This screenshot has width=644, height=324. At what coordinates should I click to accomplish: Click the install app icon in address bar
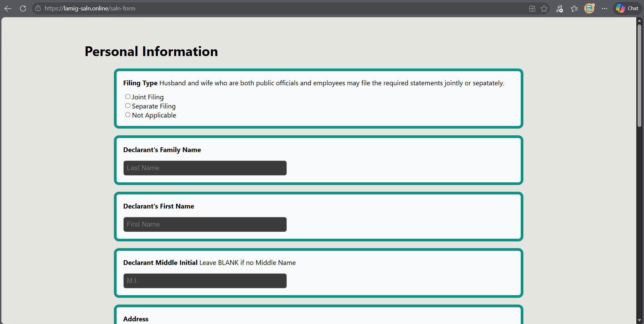(x=532, y=9)
